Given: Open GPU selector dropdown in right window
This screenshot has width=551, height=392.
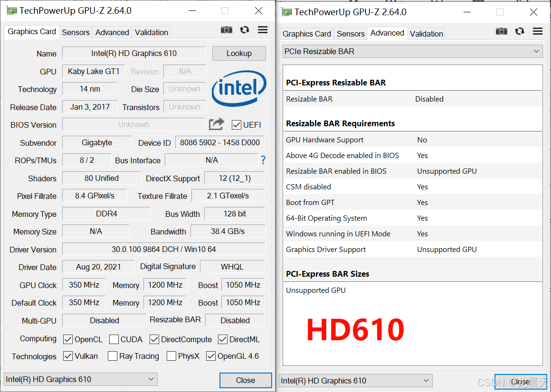Looking at the screenshot, I should (x=356, y=381).
